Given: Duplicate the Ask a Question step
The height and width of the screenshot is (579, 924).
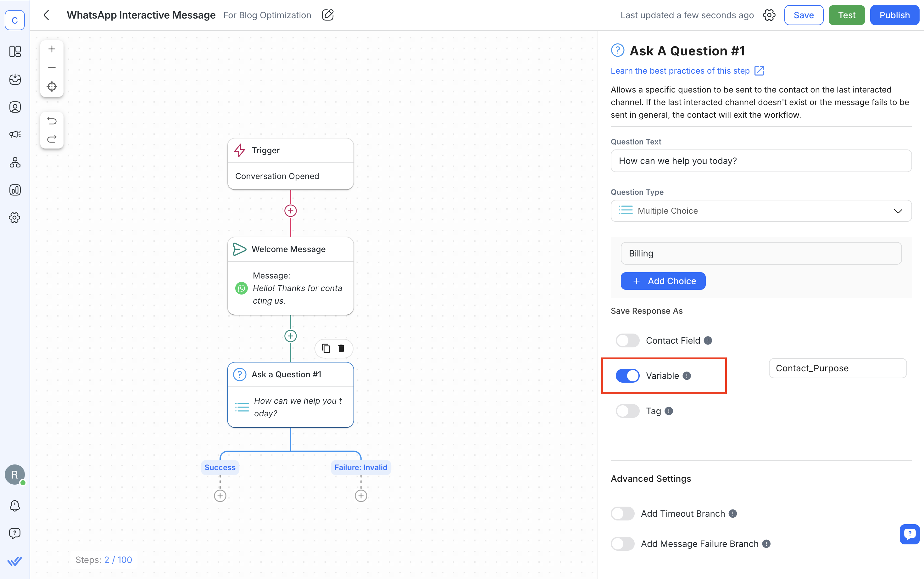Looking at the screenshot, I should click(326, 348).
